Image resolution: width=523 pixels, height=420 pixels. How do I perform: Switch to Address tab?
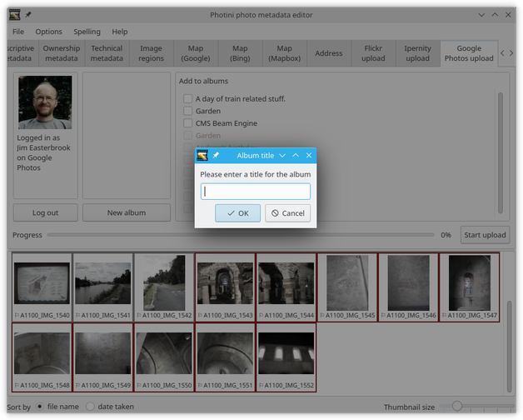[x=329, y=53]
